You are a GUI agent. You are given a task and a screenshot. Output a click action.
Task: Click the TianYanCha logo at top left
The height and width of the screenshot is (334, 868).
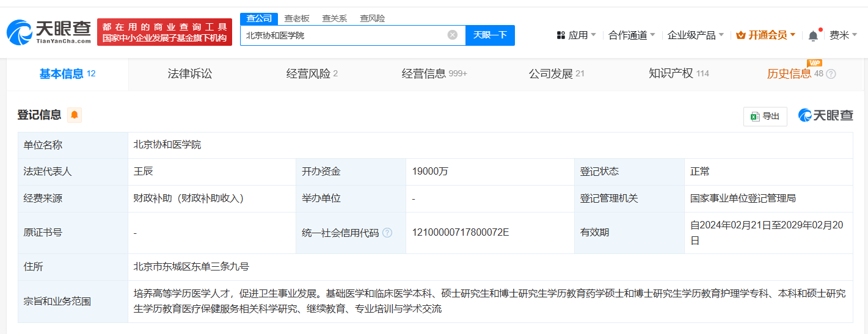[x=49, y=32]
